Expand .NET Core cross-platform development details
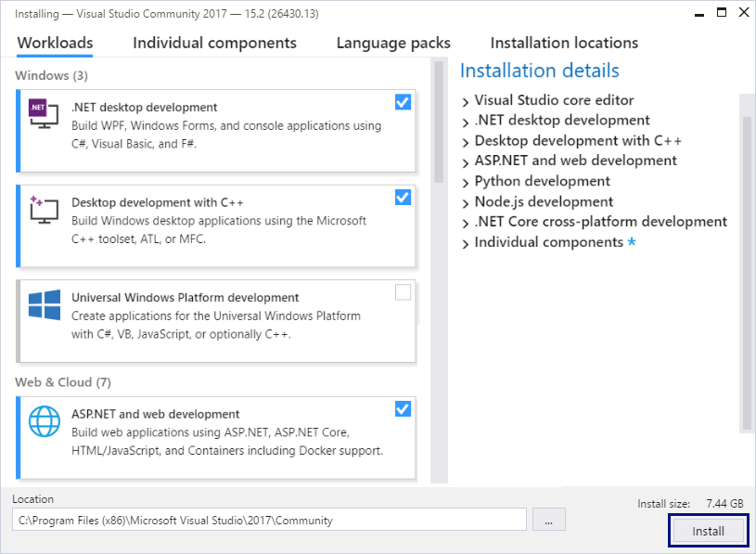This screenshot has height=554, width=756. pos(466,224)
